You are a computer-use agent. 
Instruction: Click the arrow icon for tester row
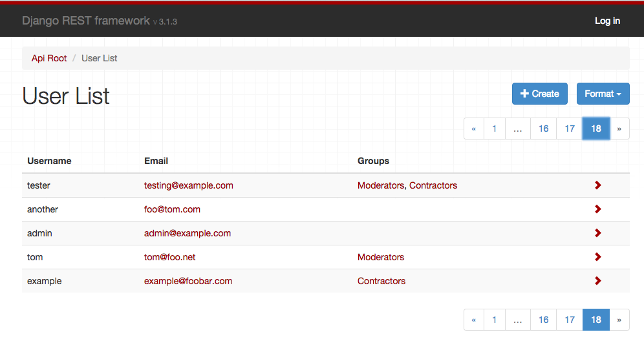597,185
